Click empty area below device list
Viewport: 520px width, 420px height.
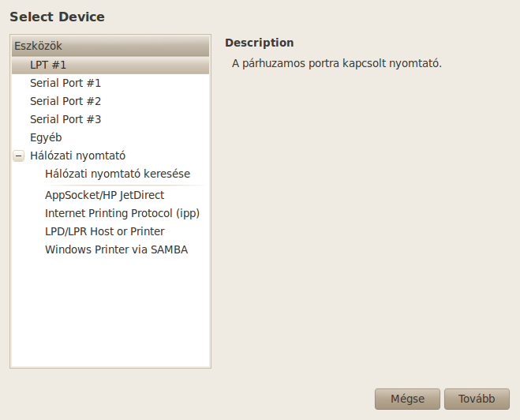click(x=110, y=312)
